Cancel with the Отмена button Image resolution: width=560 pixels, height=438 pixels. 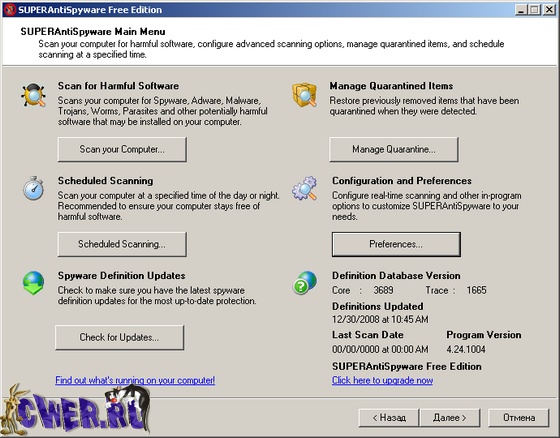(x=519, y=418)
